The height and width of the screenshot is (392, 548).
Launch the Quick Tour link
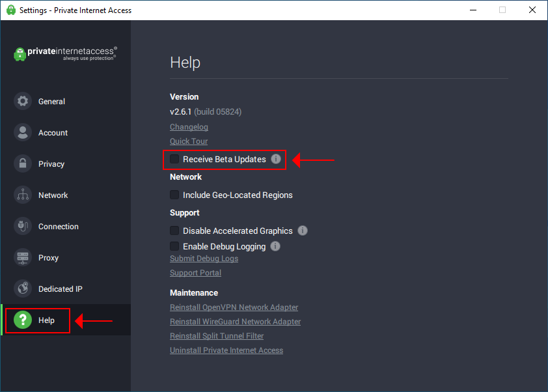[x=189, y=141]
